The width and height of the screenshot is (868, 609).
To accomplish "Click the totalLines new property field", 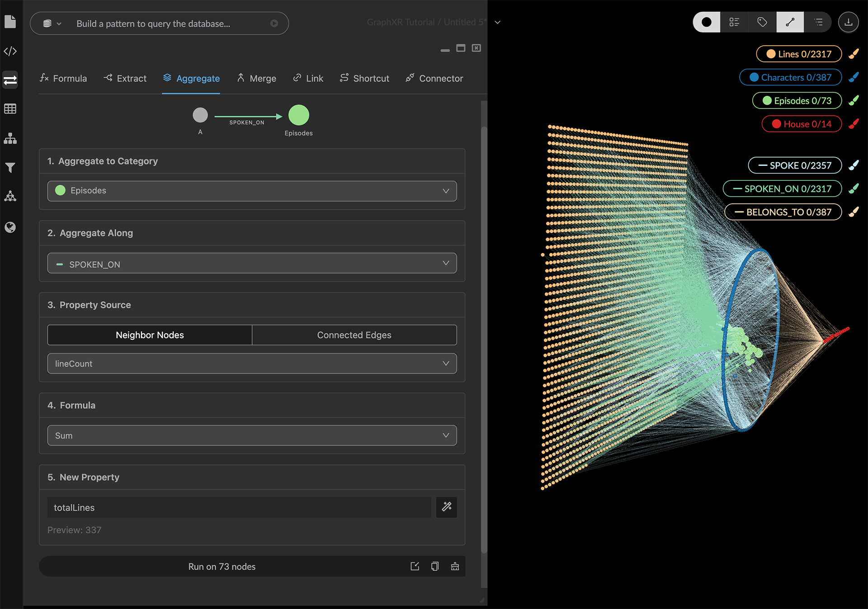I will click(x=239, y=507).
